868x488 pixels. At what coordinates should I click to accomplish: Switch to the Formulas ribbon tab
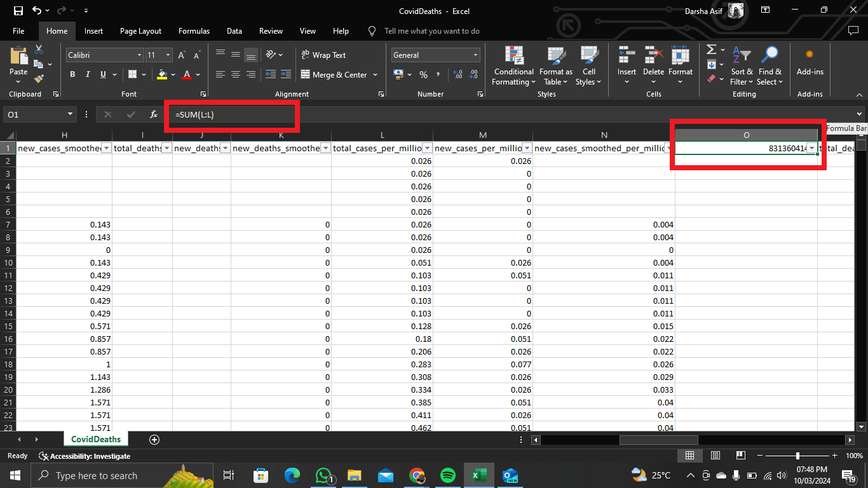click(194, 31)
